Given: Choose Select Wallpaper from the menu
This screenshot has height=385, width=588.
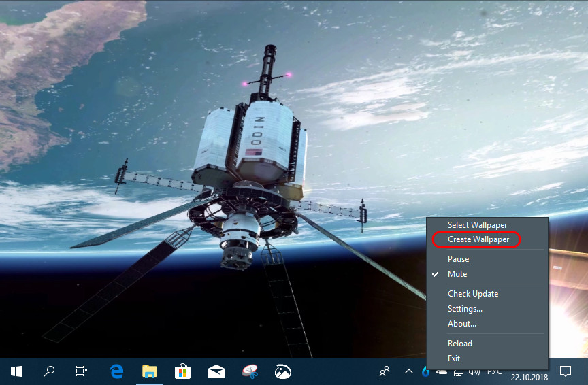Looking at the screenshot, I should (477, 225).
